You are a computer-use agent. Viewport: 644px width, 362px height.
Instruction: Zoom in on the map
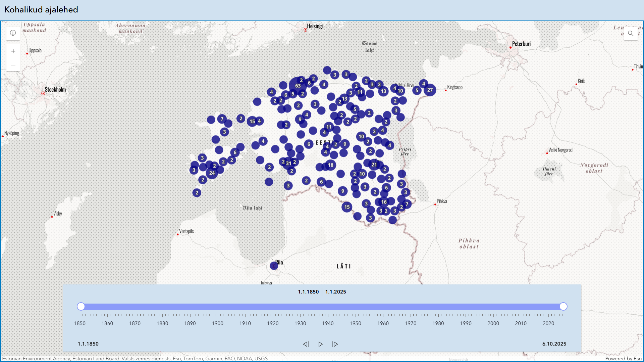click(x=13, y=51)
